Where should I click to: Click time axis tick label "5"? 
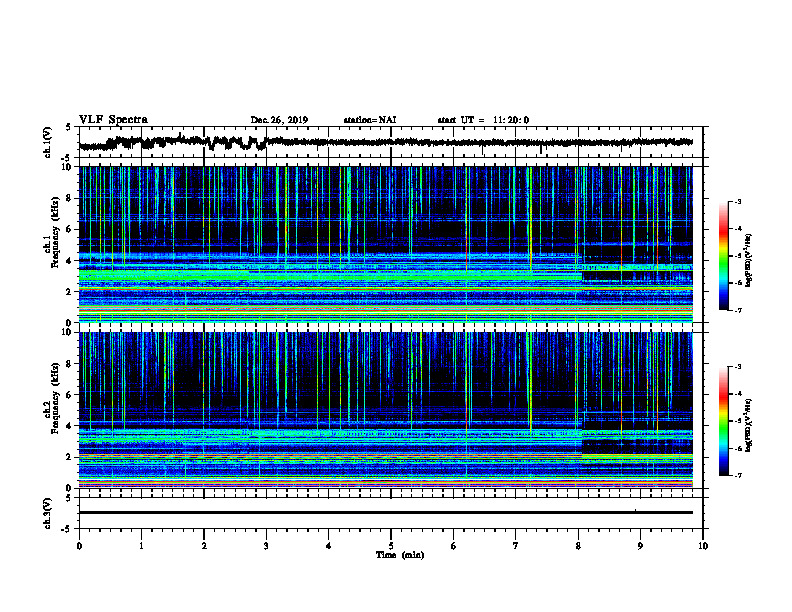coord(391,546)
